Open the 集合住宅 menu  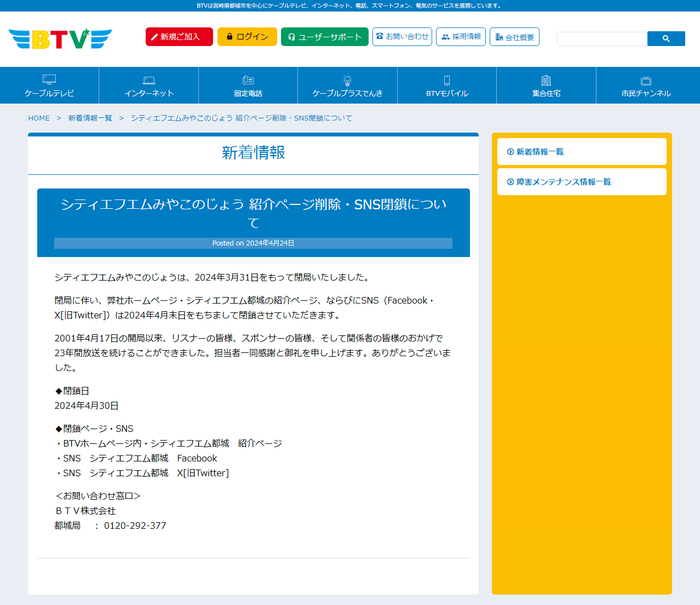(546, 85)
